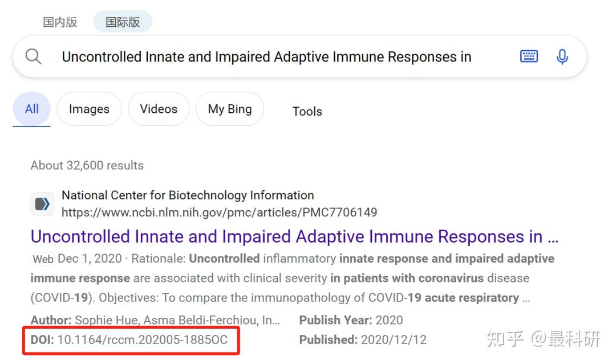Visit the ncbi.nlm.nih.gov PMC7706149 URL
The height and width of the screenshot is (364, 616).
pos(220,212)
